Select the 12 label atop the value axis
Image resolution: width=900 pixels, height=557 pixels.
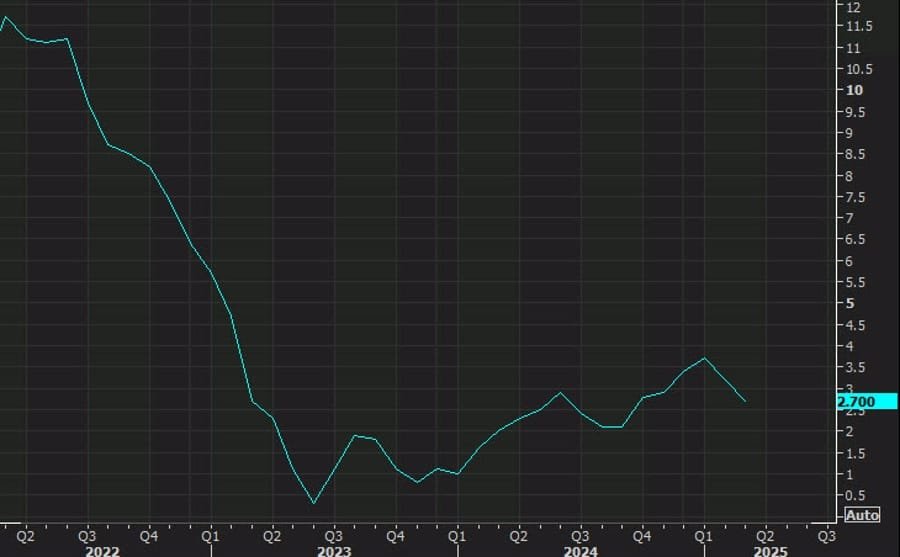(854, 6)
